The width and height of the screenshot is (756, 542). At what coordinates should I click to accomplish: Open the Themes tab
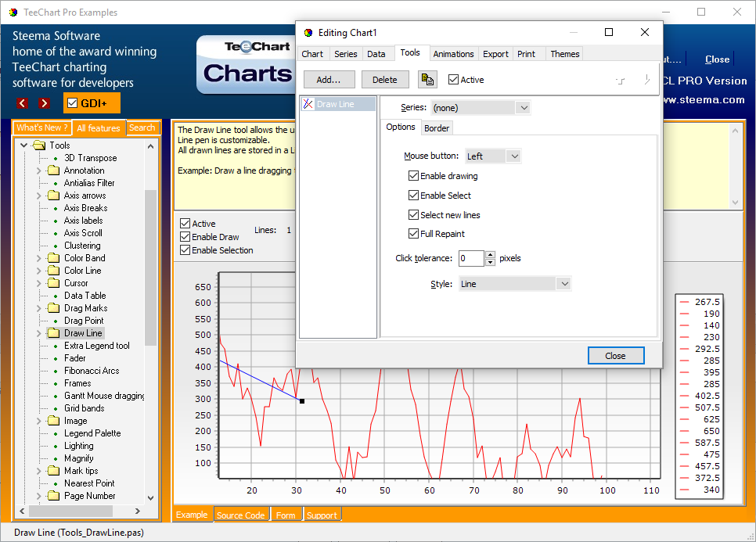(x=564, y=54)
